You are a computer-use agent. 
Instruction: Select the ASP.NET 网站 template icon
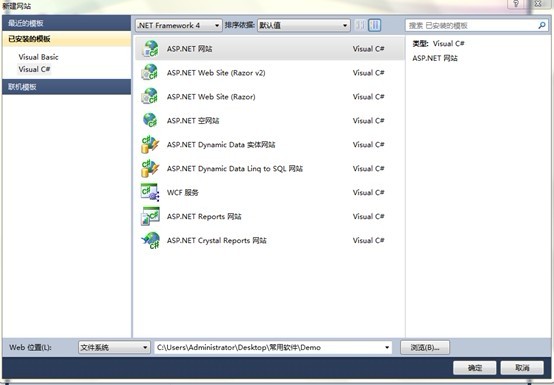pos(150,49)
